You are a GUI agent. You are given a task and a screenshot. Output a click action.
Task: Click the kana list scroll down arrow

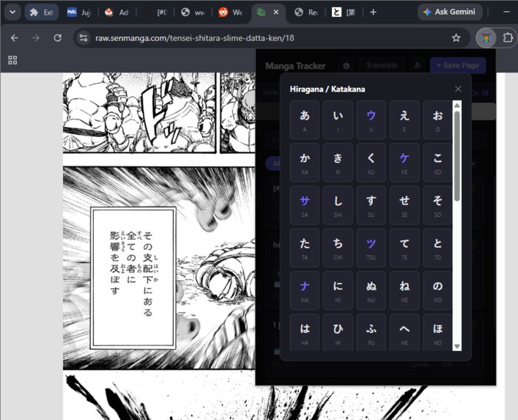(457, 346)
